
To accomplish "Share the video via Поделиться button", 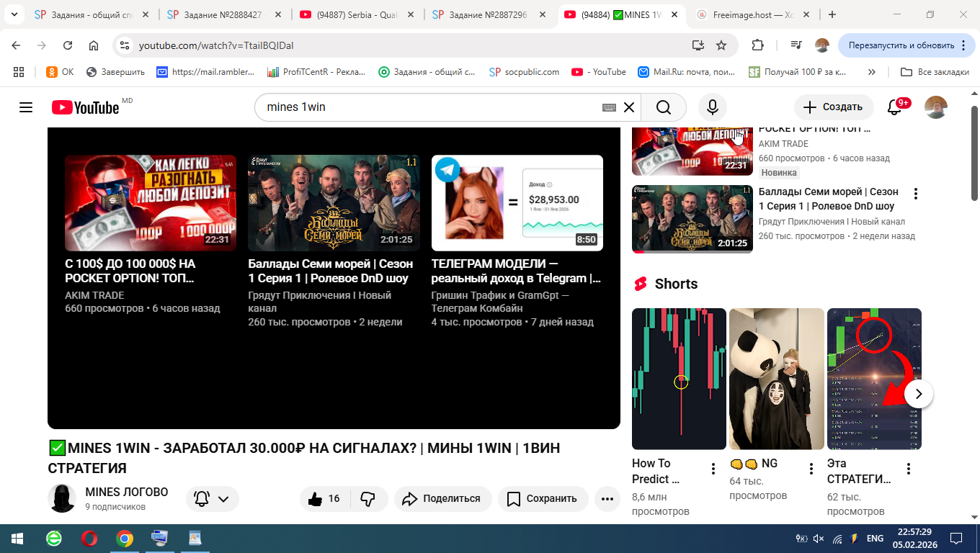I will pyautogui.click(x=442, y=498).
